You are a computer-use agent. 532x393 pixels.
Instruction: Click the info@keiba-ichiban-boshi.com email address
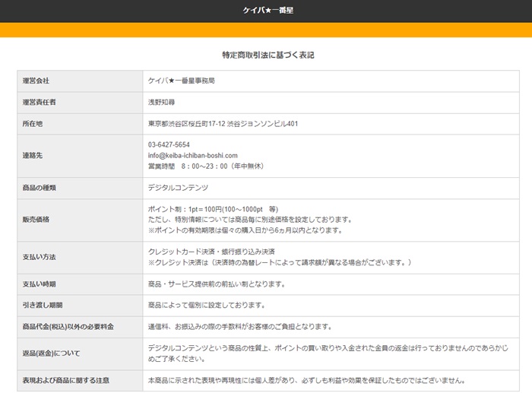192,155
